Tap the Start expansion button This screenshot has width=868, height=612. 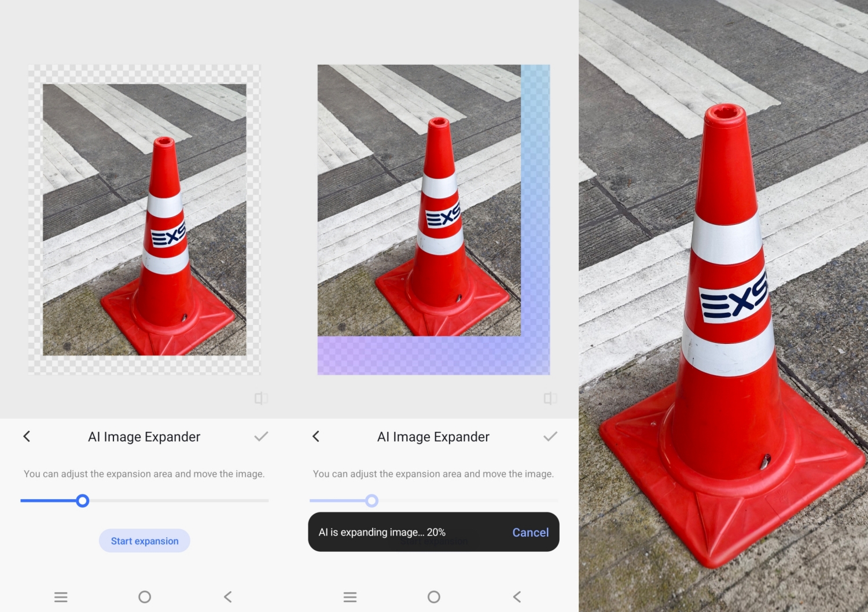coord(145,541)
